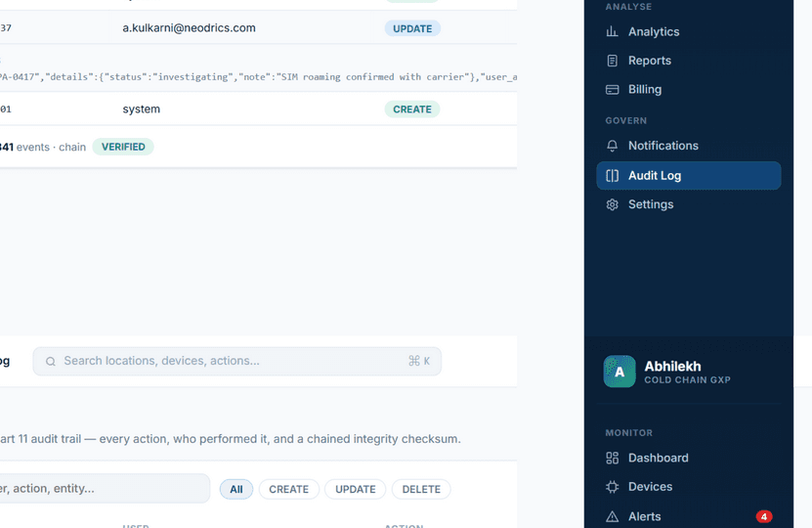Open Analytics via its bar chart icon
Screen dimensions: 812x528
click(x=612, y=31)
